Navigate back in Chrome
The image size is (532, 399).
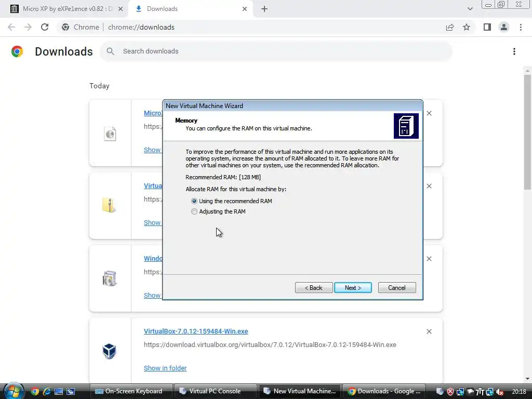pyautogui.click(x=11, y=27)
